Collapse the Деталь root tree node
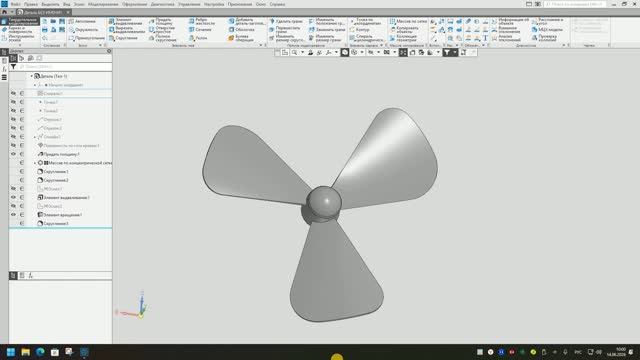 [x=31, y=76]
